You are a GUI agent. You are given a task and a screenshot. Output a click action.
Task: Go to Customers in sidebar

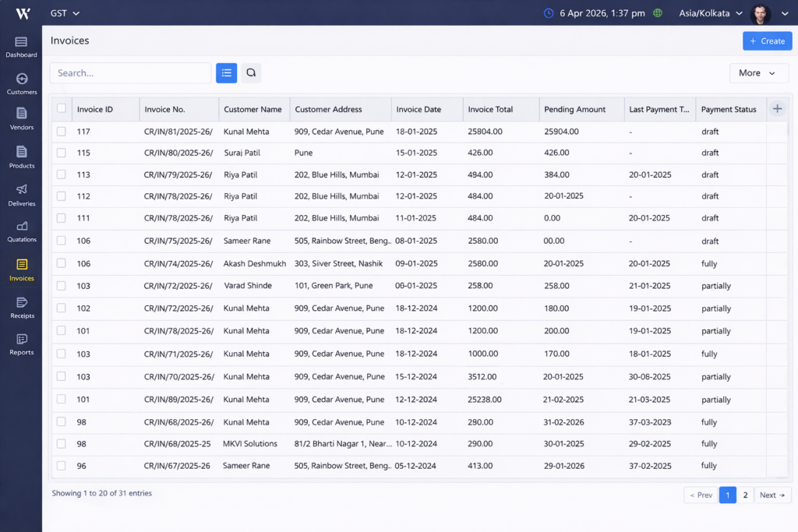tap(21, 83)
